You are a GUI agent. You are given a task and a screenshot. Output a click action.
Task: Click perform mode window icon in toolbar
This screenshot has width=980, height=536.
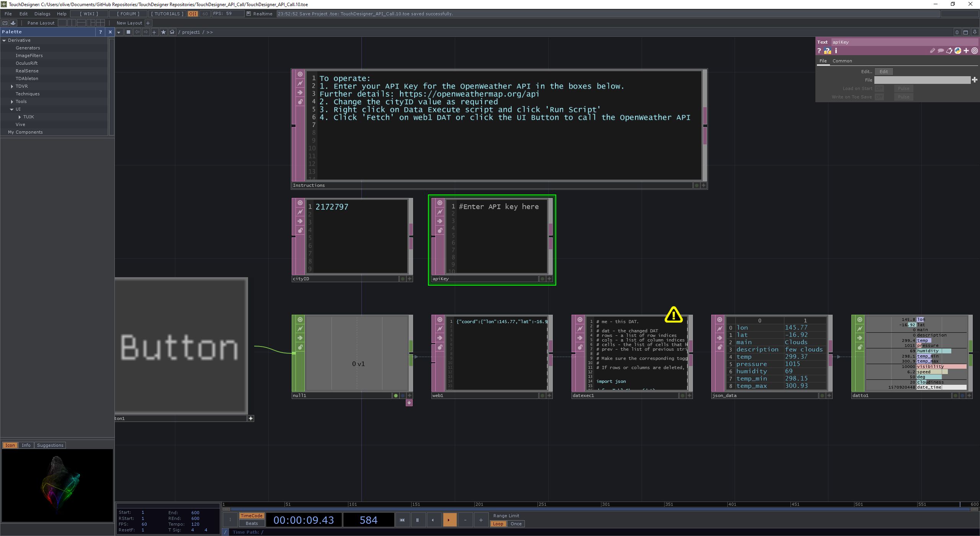tap(5, 23)
